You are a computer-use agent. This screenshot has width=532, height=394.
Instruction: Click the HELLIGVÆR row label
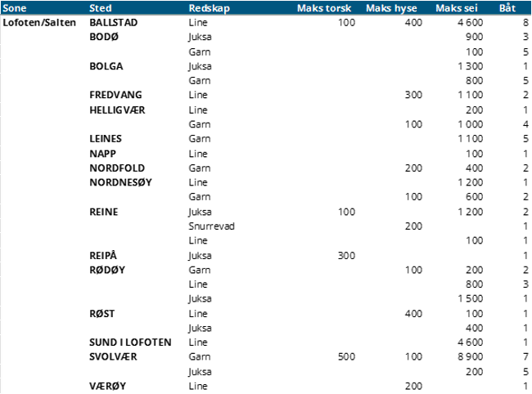[117, 110]
